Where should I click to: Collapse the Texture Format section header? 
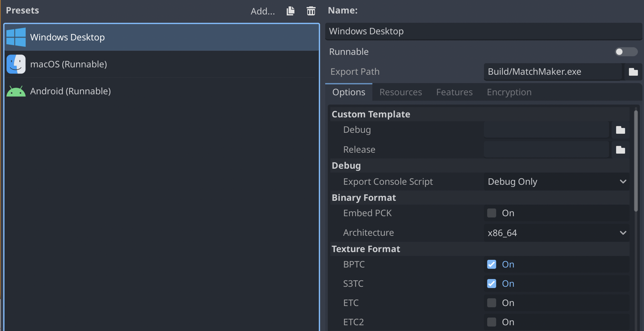pyautogui.click(x=480, y=249)
